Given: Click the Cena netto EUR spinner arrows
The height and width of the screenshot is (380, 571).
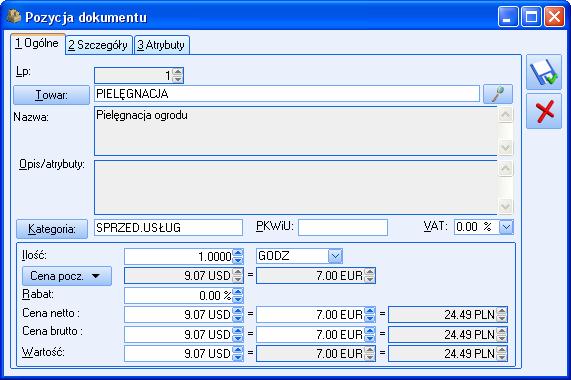Looking at the screenshot, I should (369, 314).
